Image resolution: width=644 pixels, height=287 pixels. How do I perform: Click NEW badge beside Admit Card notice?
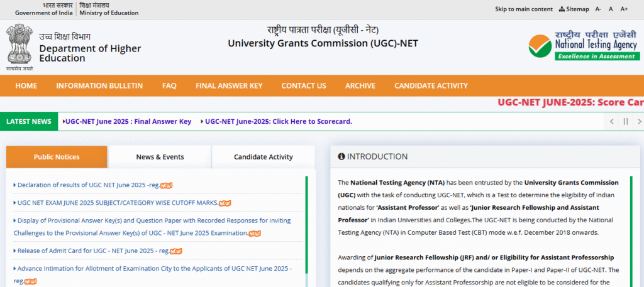tap(176, 251)
